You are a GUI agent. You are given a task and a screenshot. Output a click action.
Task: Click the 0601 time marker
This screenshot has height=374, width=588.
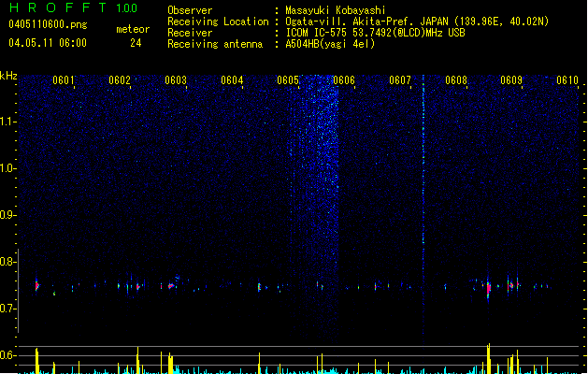pos(63,80)
